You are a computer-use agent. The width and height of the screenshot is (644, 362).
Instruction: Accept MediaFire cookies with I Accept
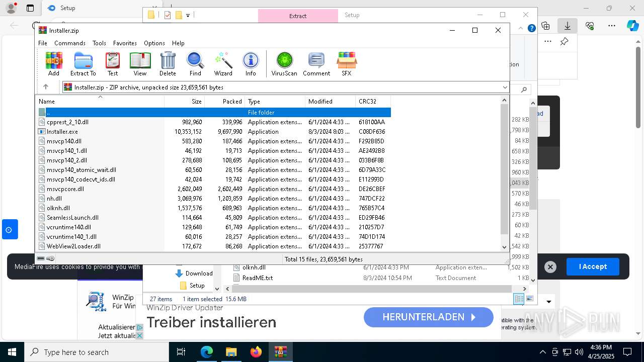coord(593,266)
